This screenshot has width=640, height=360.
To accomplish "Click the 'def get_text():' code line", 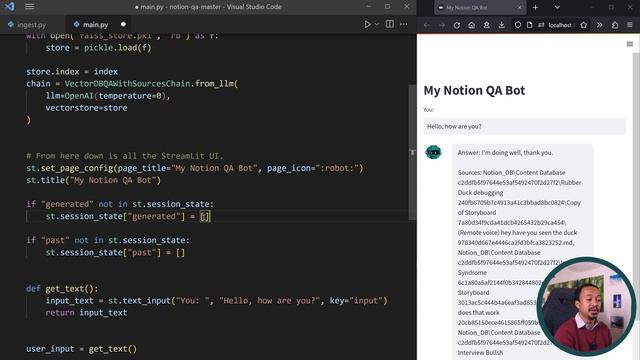I will (62, 289).
